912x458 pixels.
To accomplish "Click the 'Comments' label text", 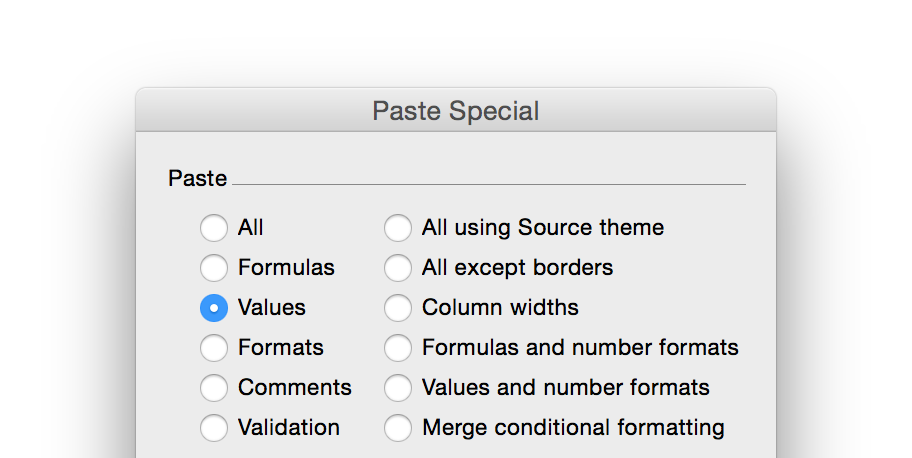I will [294, 388].
